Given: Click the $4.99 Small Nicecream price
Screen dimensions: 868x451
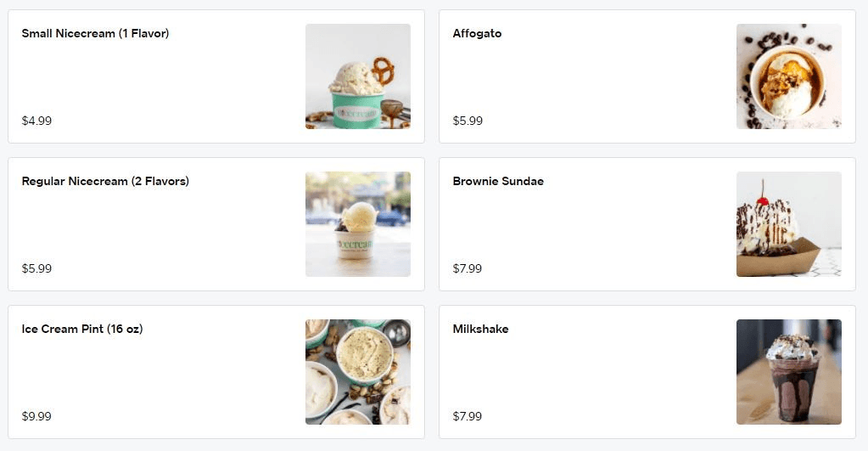Looking at the screenshot, I should pyautogui.click(x=36, y=121).
